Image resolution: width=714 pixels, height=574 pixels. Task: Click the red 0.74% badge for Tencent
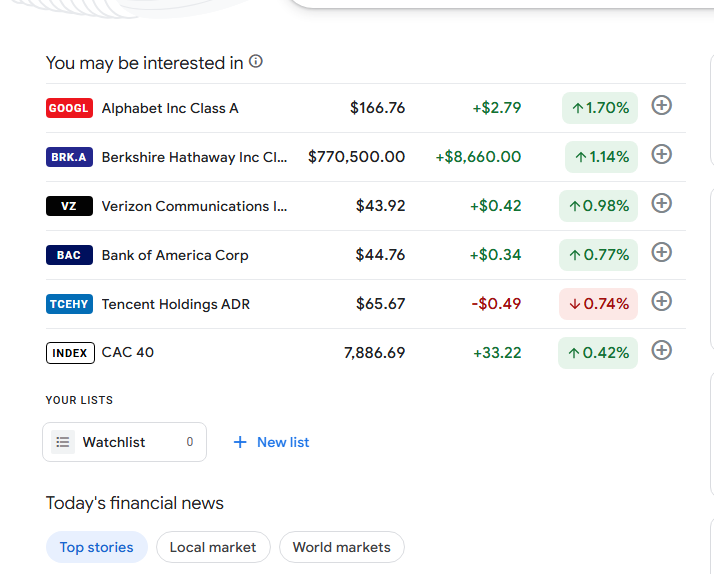click(x=598, y=304)
